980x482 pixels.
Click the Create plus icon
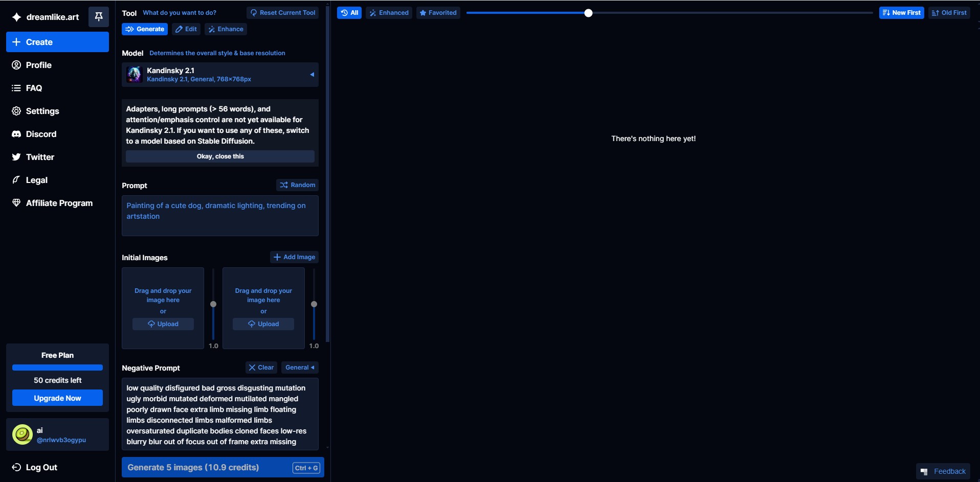coord(16,42)
